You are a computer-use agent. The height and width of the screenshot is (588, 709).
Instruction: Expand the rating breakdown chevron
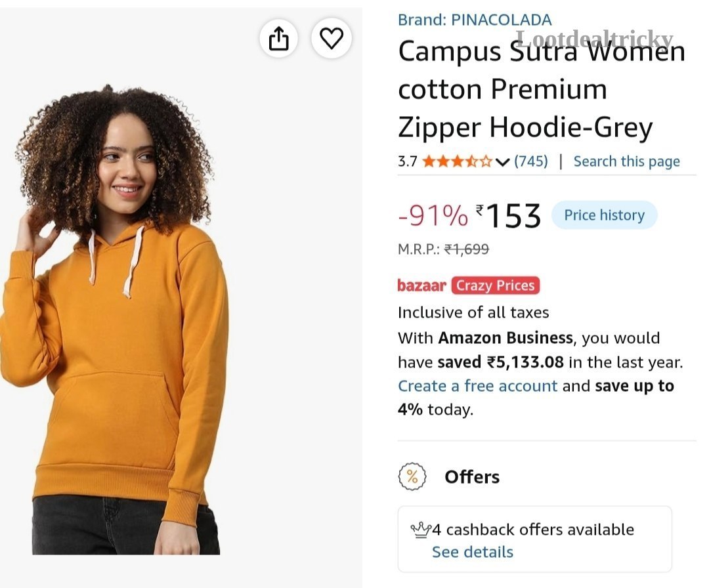tap(502, 162)
